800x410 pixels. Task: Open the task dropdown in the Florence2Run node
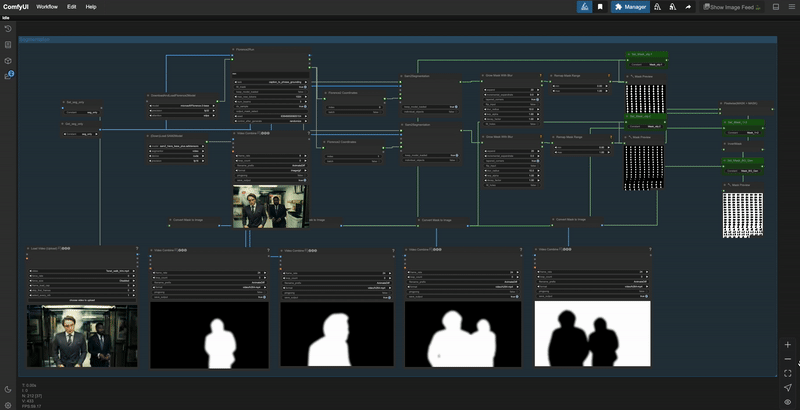click(x=270, y=82)
